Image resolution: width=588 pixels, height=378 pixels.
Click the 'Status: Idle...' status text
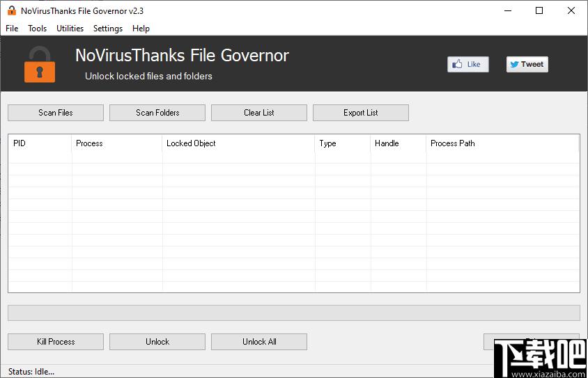pos(31,372)
